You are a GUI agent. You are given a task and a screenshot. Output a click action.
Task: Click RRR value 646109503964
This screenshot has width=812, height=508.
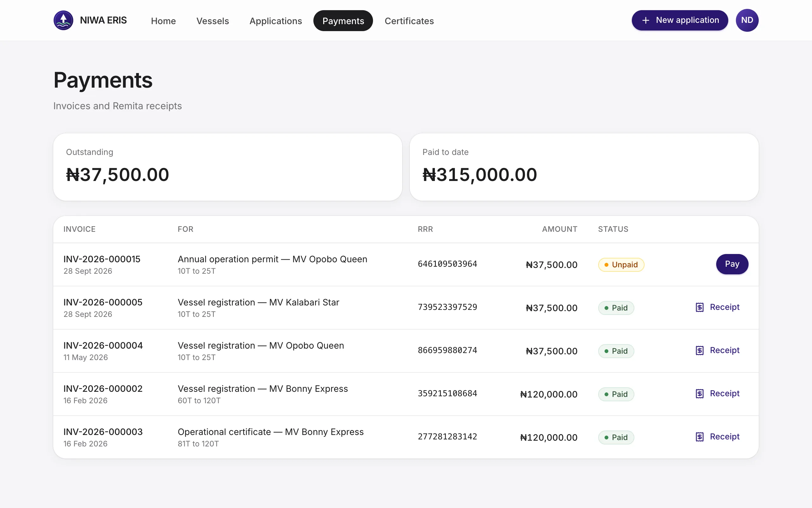coord(447,264)
